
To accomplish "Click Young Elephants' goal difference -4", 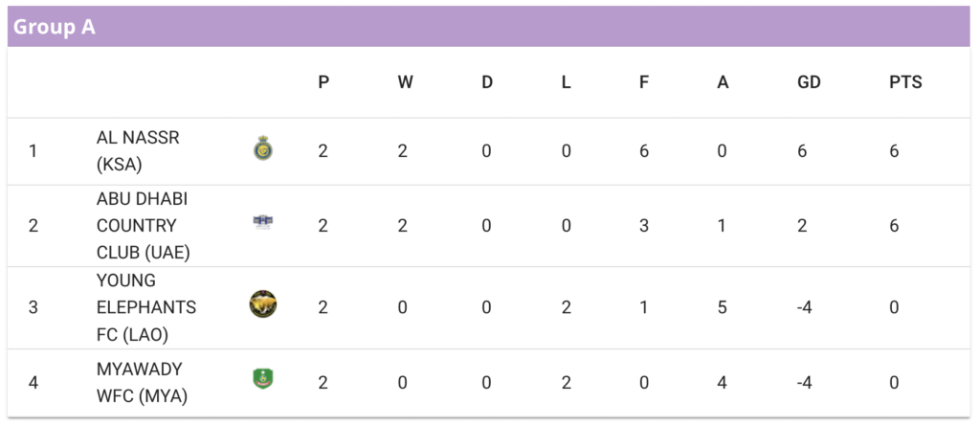I will (805, 307).
